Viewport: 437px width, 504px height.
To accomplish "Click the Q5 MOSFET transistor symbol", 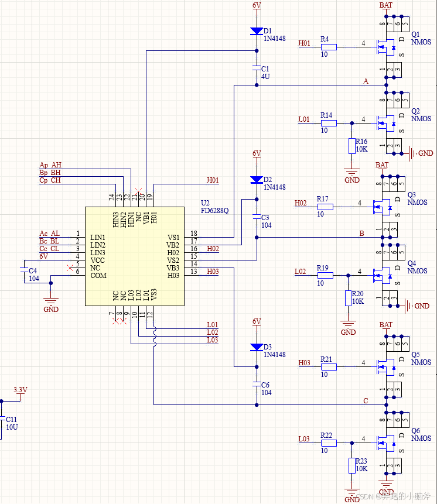I will tap(386, 367).
